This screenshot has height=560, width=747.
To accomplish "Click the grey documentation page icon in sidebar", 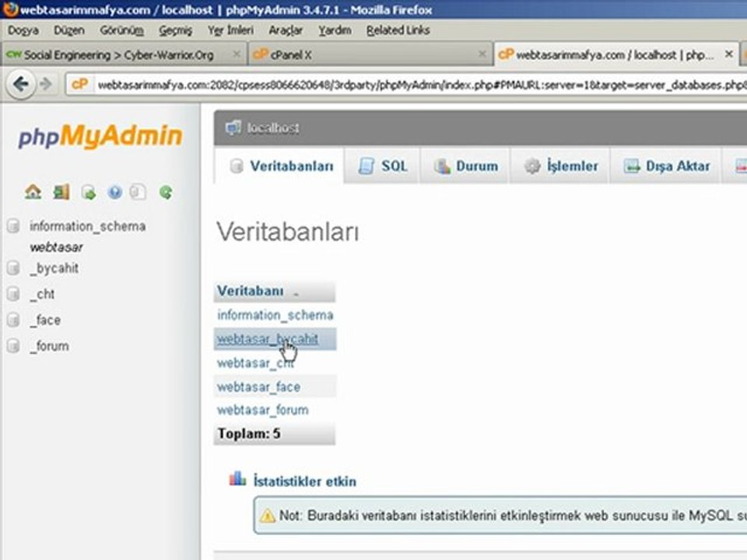I will click(139, 192).
